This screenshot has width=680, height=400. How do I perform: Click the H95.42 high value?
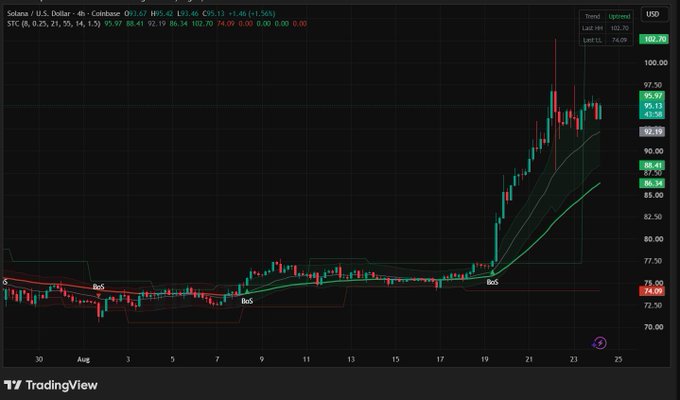pyautogui.click(x=162, y=13)
